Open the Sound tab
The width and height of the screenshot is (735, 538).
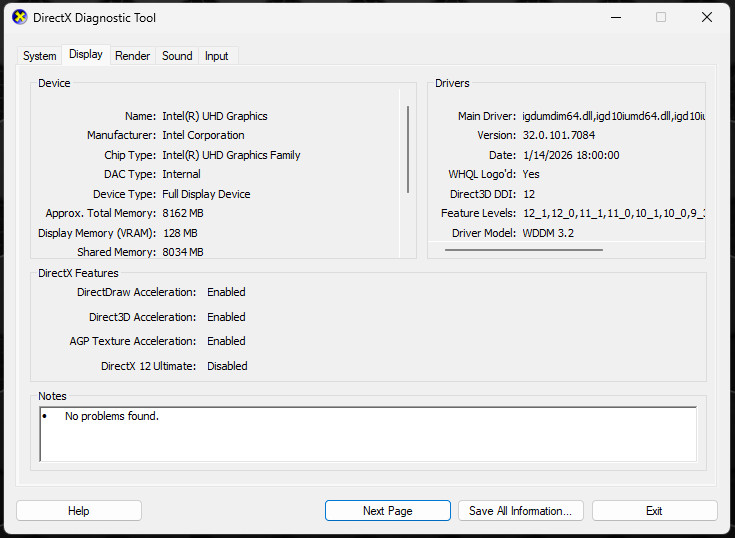[177, 56]
